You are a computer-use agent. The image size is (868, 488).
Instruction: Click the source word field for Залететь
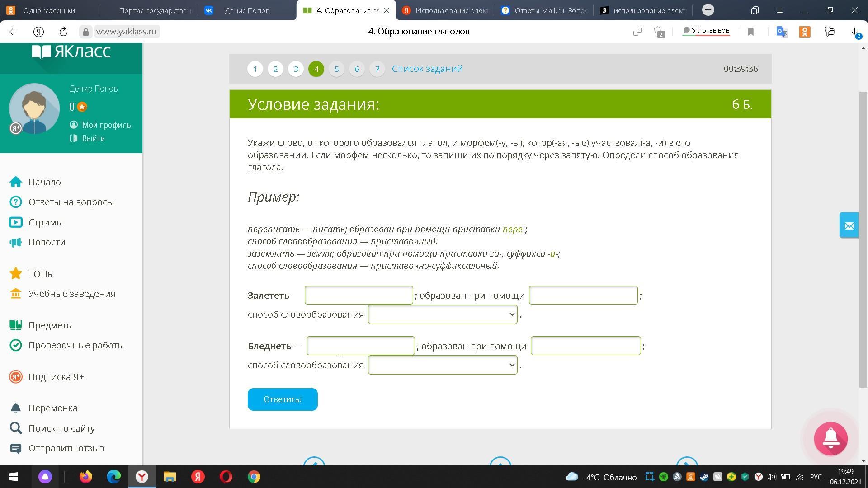click(x=359, y=296)
